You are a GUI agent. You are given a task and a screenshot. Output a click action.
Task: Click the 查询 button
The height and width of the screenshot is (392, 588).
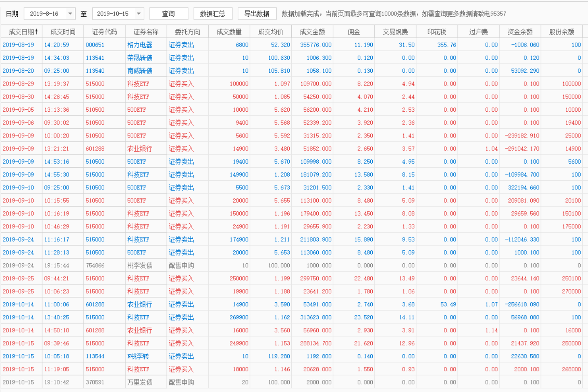[x=168, y=14]
